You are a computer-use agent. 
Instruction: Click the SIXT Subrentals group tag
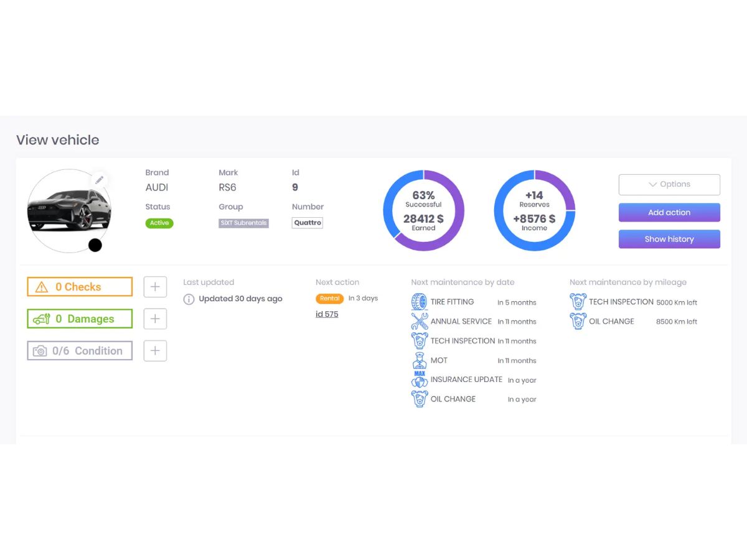tap(243, 223)
